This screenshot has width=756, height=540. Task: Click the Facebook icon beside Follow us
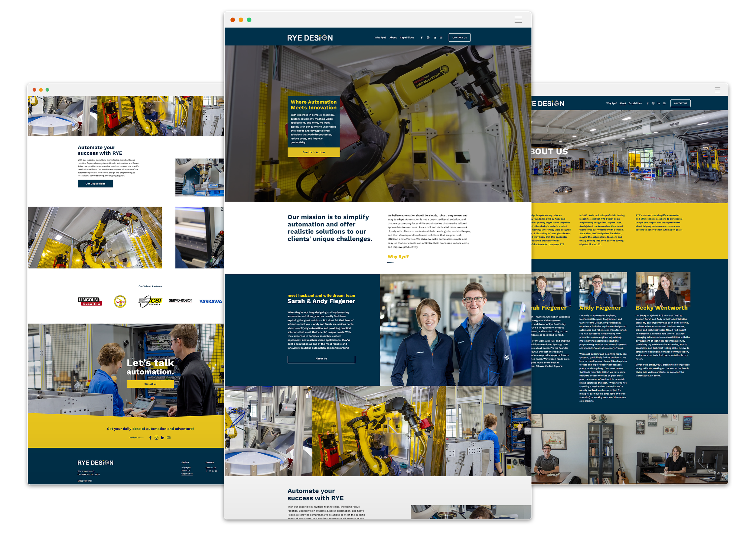(150, 438)
